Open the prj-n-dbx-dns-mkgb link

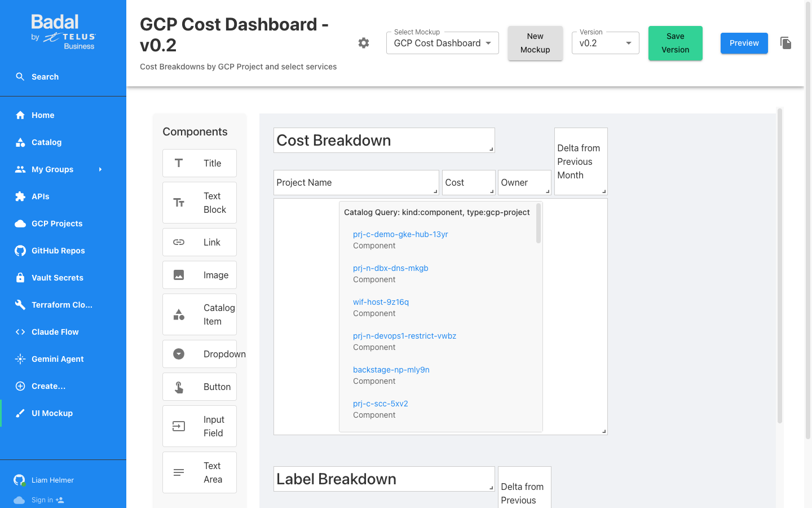(391, 268)
